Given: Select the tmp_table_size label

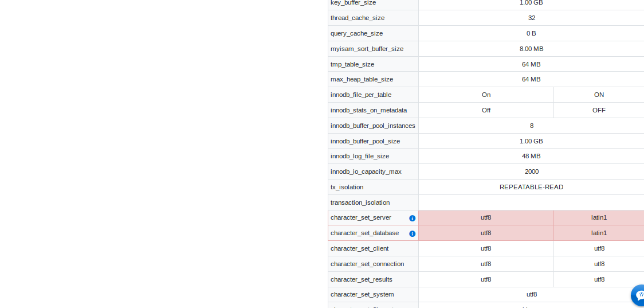Looking at the screenshot, I should [x=352, y=64].
